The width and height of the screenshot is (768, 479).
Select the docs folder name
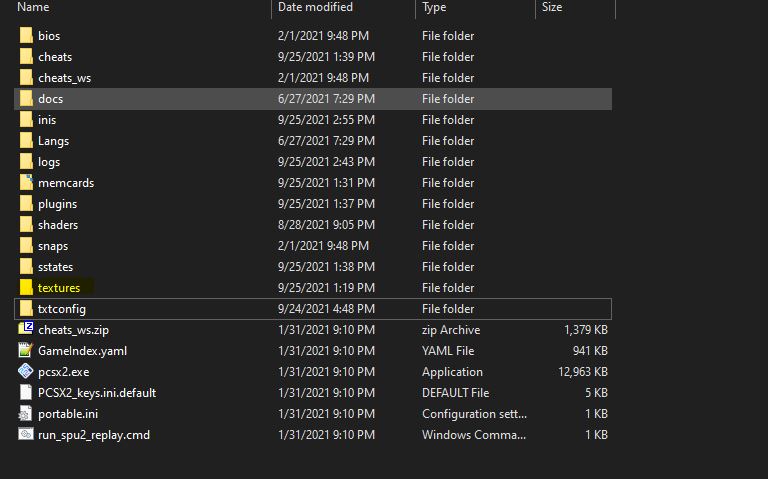pyautogui.click(x=50, y=99)
